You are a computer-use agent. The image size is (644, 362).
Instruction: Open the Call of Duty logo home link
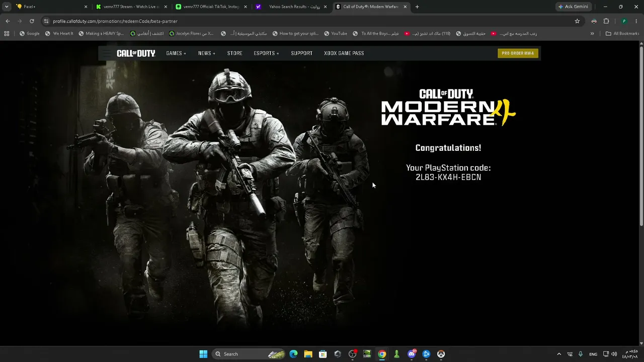point(136,53)
